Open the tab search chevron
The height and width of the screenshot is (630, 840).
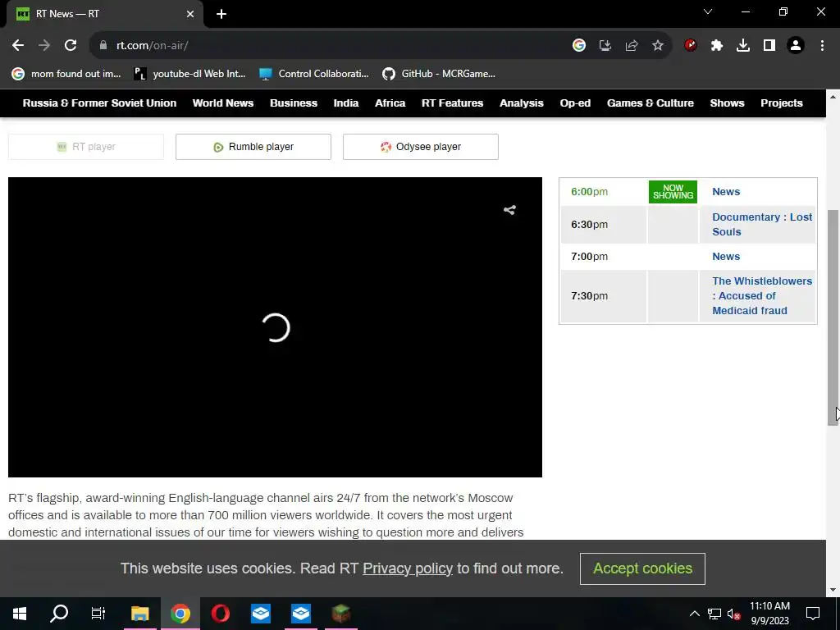pyautogui.click(x=708, y=11)
